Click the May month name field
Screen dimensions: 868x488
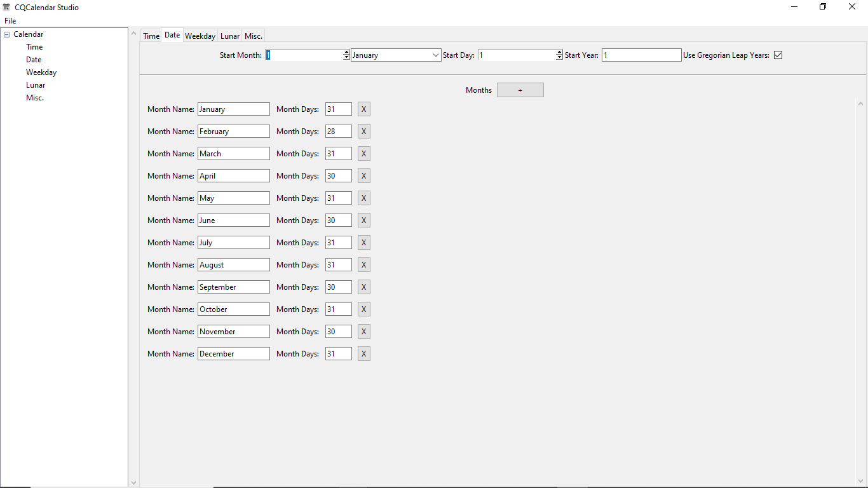234,198
